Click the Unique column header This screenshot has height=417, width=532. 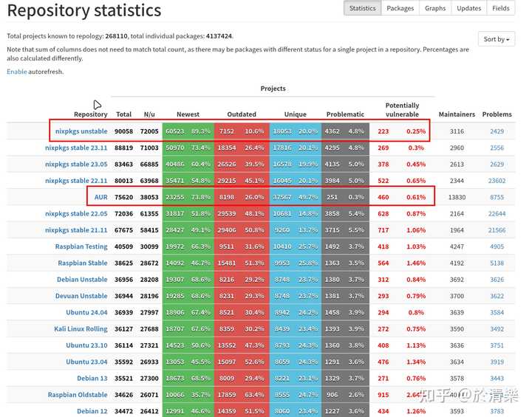295,114
